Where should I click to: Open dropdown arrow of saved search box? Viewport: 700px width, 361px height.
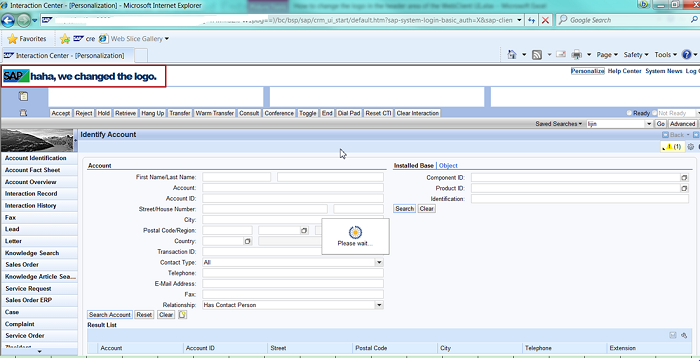(649, 124)
